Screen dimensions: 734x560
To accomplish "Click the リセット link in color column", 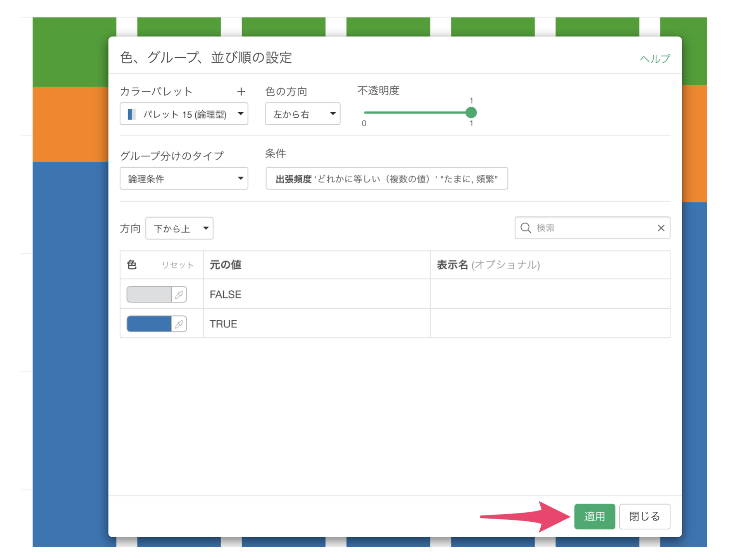I will [177, 265].
